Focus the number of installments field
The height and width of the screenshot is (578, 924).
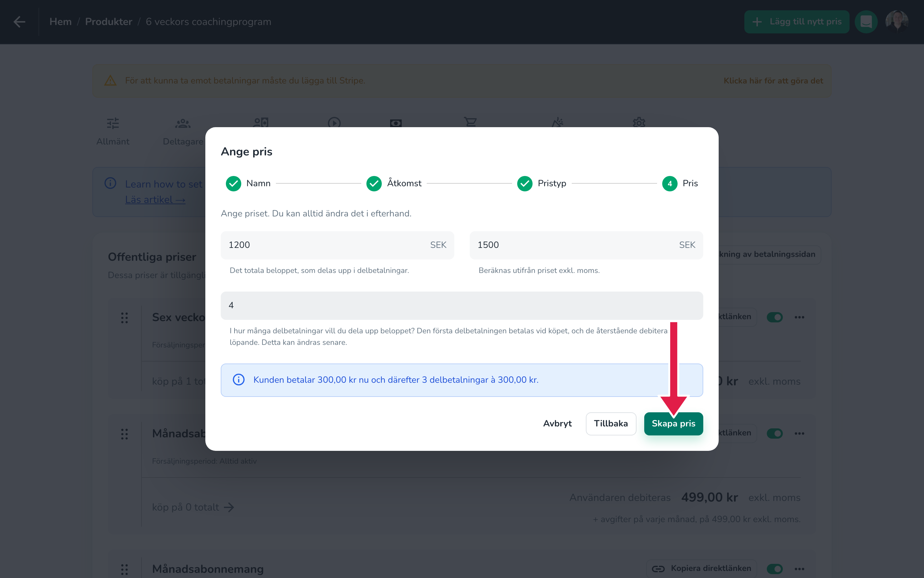click(462, 305)
